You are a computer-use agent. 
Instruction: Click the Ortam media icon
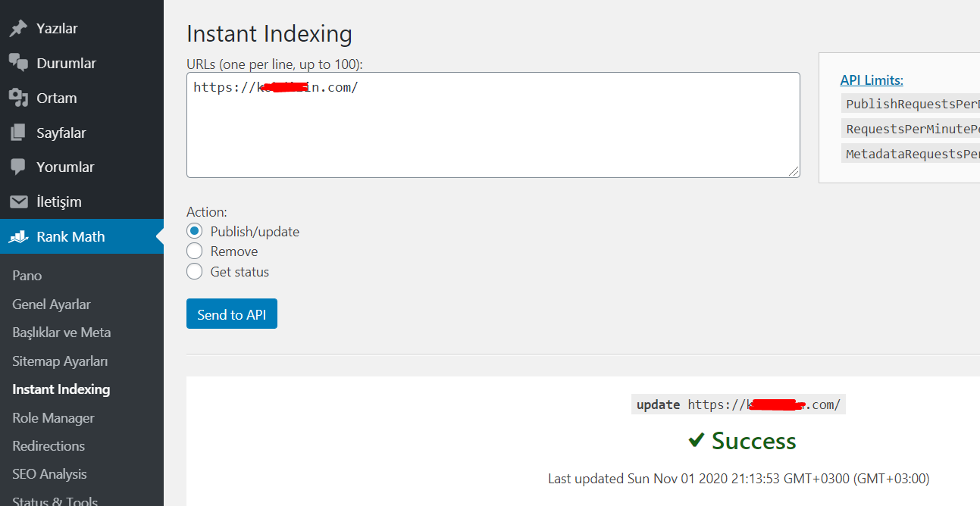click(18, 98)
